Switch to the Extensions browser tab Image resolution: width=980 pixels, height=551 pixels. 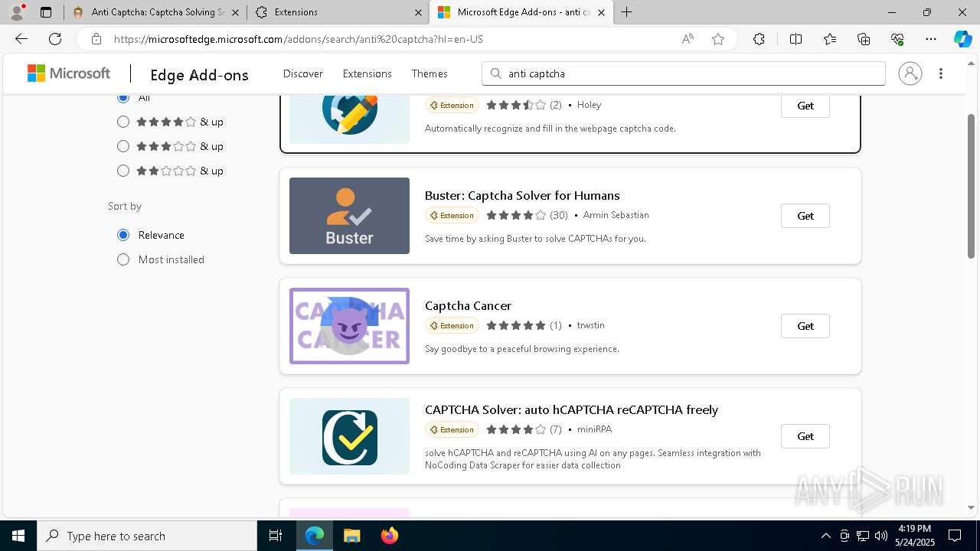click(x=338, y=12)
